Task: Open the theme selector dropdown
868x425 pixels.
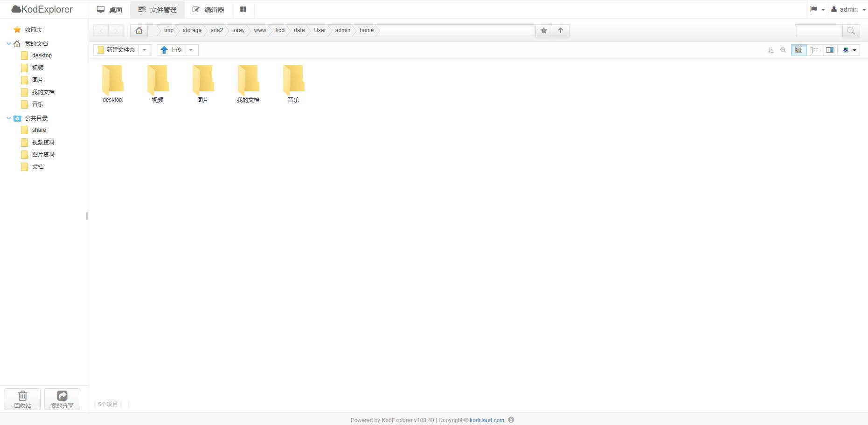Action: click(x=849, y=50)
